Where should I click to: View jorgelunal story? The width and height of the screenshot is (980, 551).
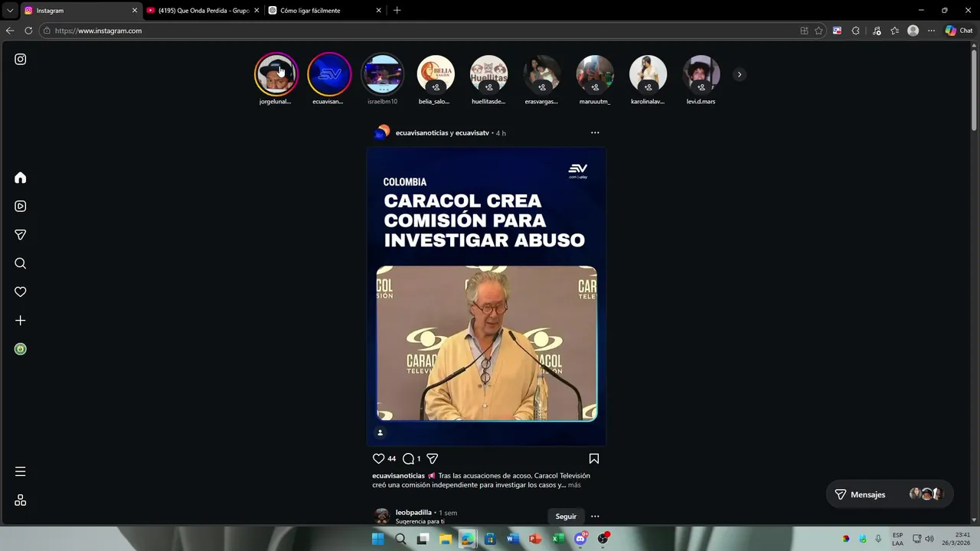pos(276,74)
